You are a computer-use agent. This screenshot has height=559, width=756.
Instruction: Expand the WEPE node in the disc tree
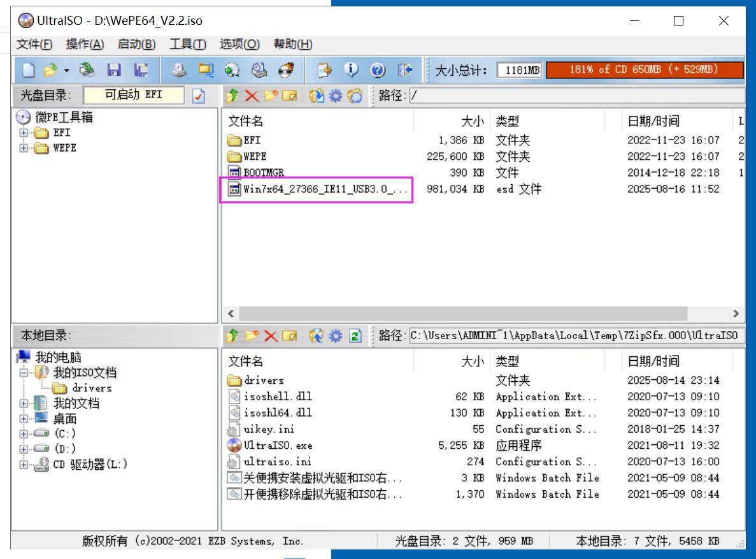(x=24, y=148)
